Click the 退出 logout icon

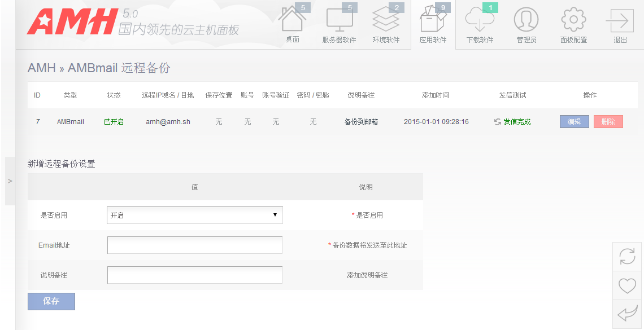click(x=620, y=23)
